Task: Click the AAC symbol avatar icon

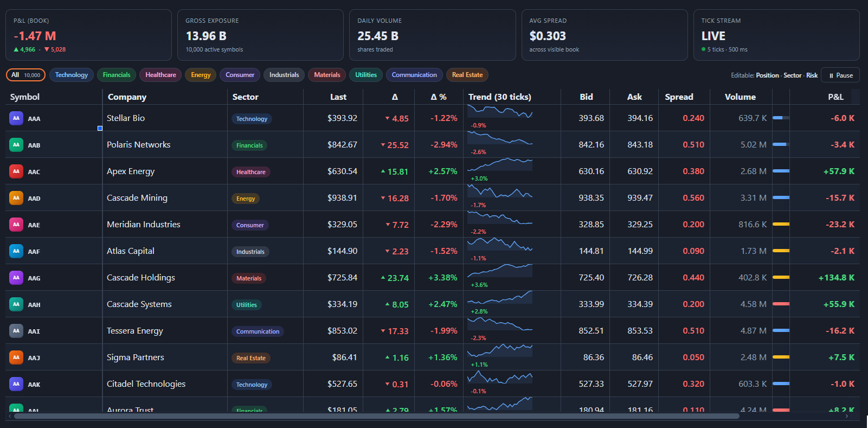Action: tap(16, 171)
